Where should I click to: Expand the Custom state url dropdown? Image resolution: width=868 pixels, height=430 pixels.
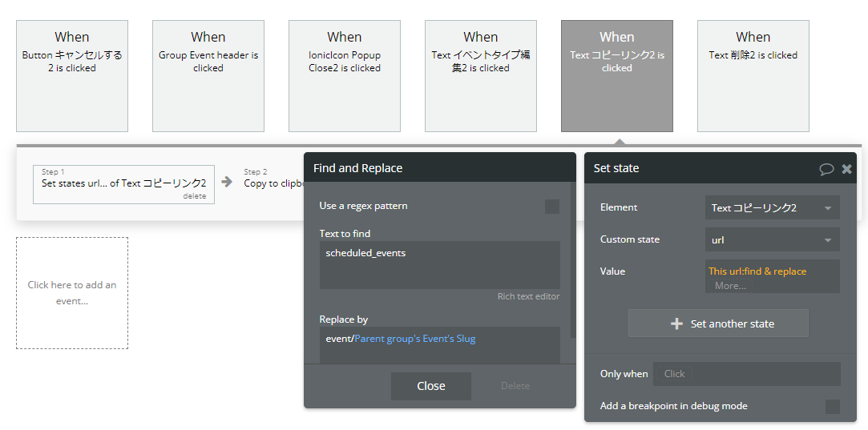pyautogui.click(x=772, y=239)
